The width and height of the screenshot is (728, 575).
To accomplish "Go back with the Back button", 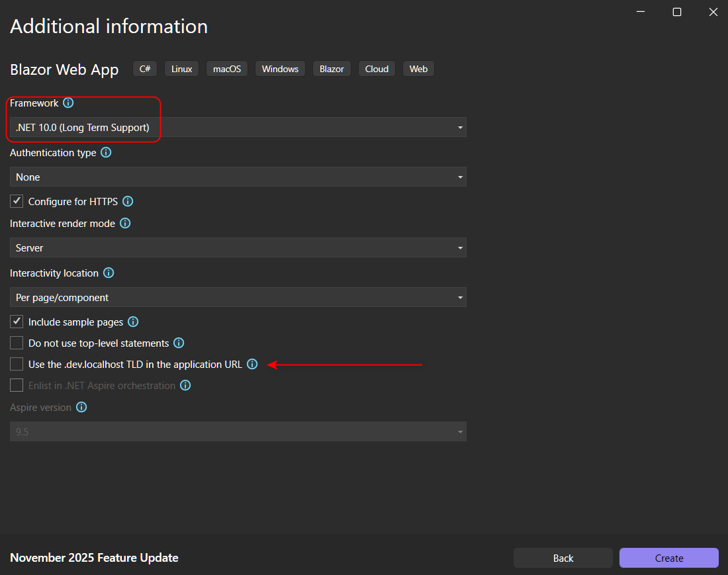I will (x=563, y=558).
